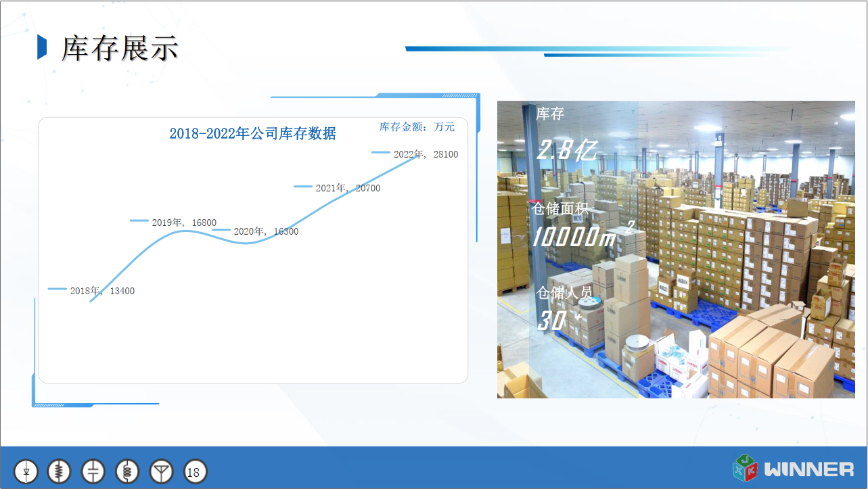Select data label 2018年, 13400
Image resolution: width=868 pixels, height=489 pixels.
[102, 291]
